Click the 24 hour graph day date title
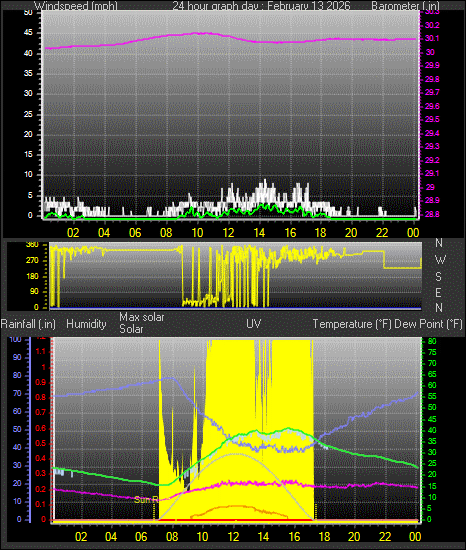466x550 pixels. point(261,6)
